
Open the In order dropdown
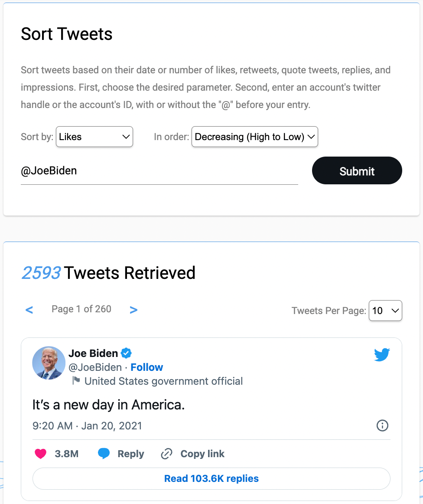(254, 137)
